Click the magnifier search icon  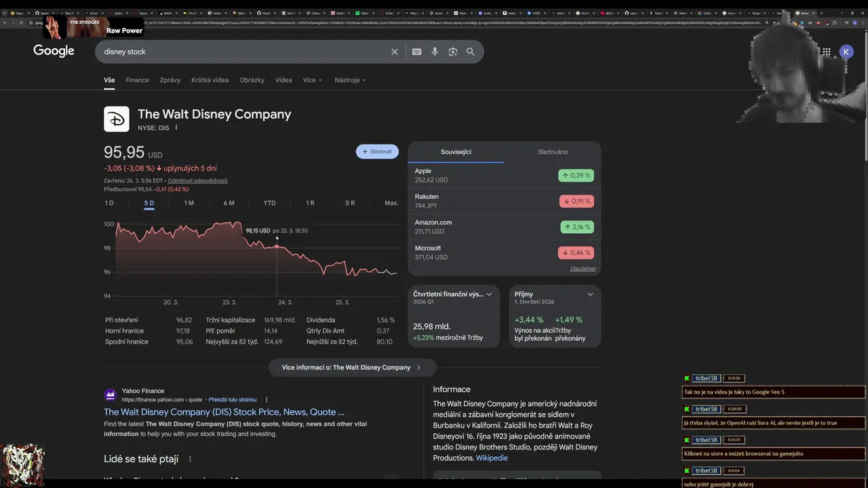click(471, 52)
